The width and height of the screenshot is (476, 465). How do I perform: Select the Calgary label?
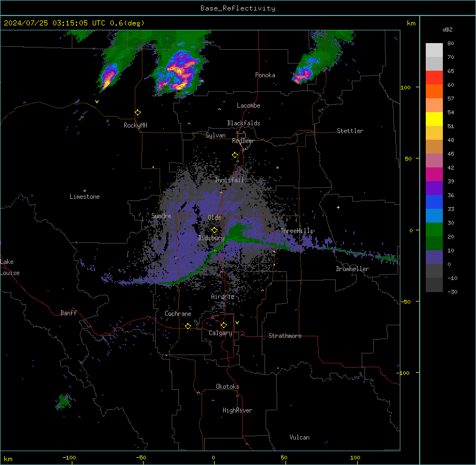pos(220,333)
